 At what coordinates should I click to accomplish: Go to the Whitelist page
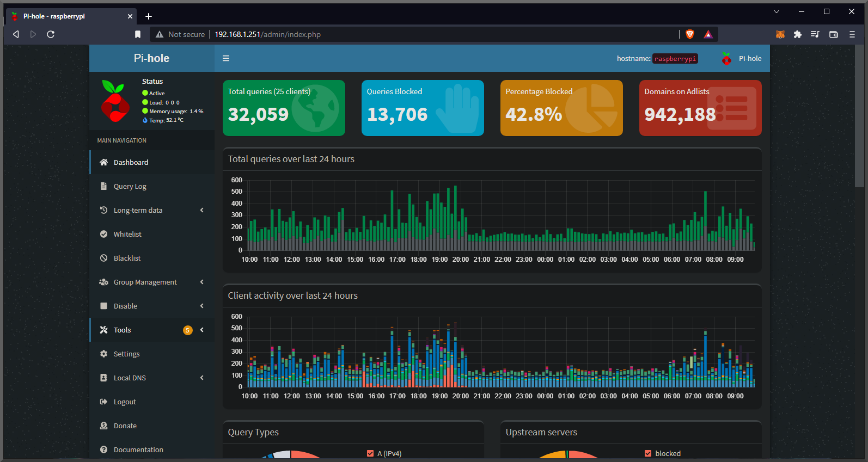point(127,234)
